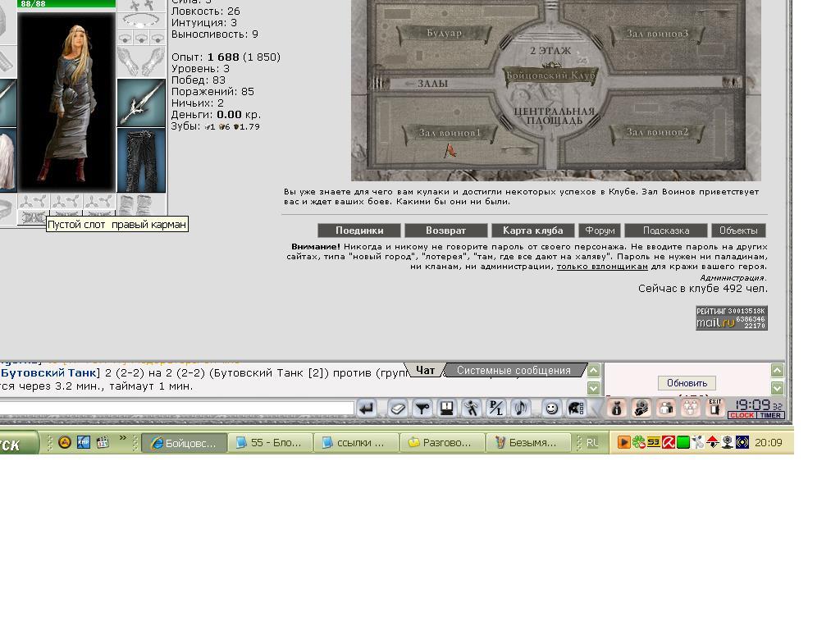Click the spear weapon slot
The height and width of the screenshot is (630, 840).
(141, 103)
